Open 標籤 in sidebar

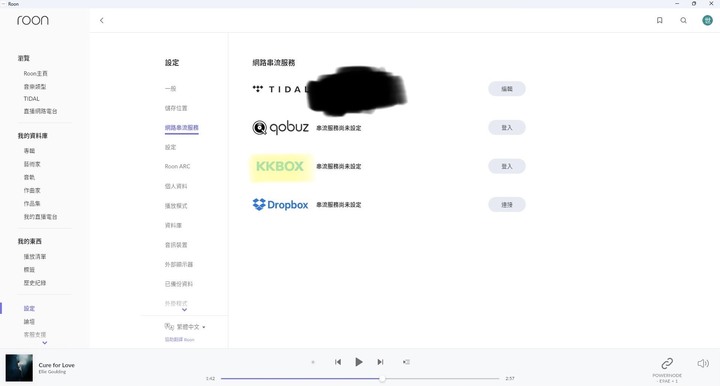coord(29,269)
